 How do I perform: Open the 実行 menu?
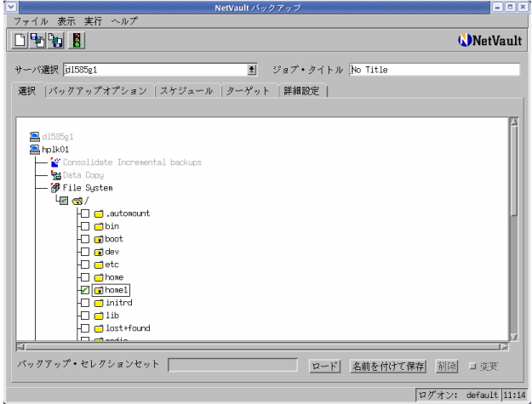click(x=93, y=21)
